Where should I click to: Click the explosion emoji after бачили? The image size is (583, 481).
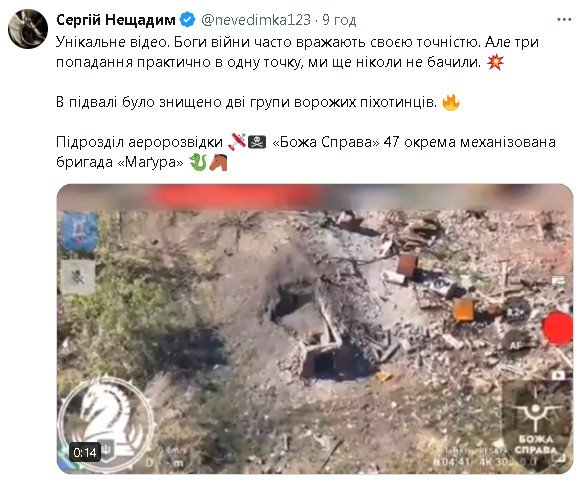[495, 62]
